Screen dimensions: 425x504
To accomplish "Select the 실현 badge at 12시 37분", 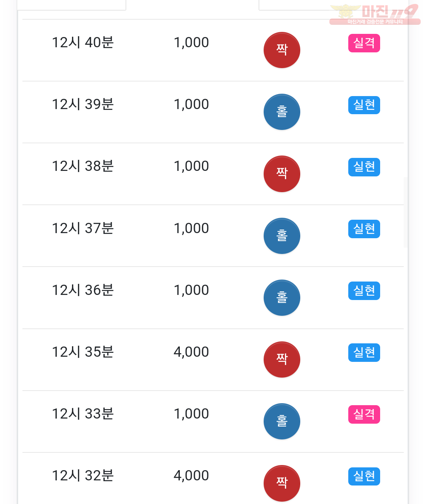I will [x=364, y=229].
